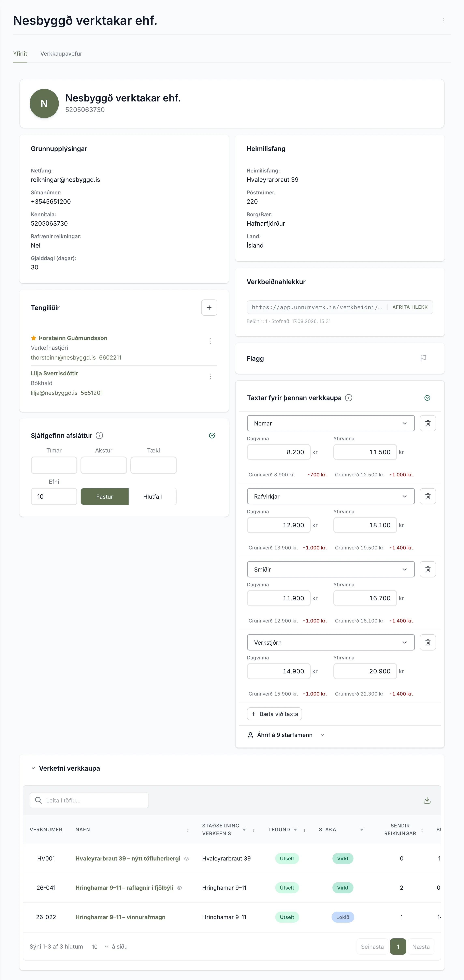Image resolution: width=464 pixels, height=980 pixels.
Task: Delete the Smiðir rate
Action: (x=427, y=569)
